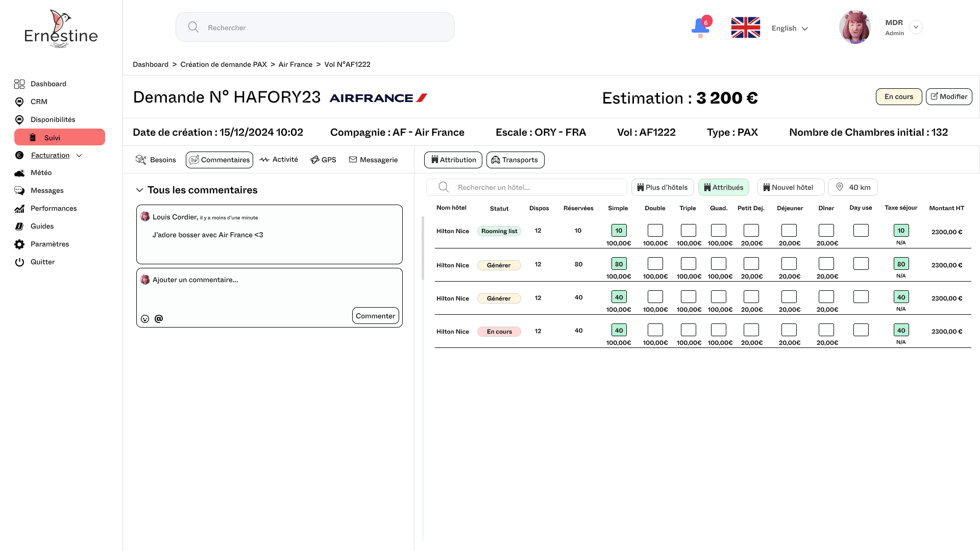Toggle Day use box in En cours row
The width and height of the screenshot is (980, 551).
[x=861, y=330]
